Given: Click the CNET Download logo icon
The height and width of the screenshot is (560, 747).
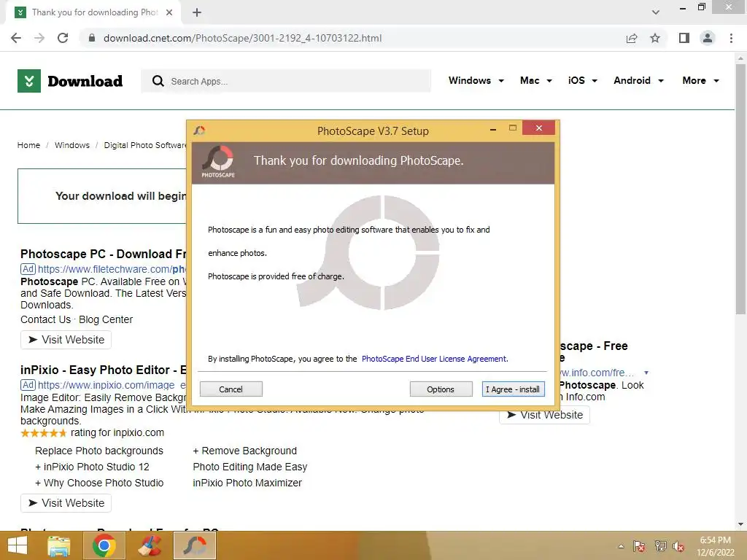Looking at the screenshot, I should coord(29,81).
